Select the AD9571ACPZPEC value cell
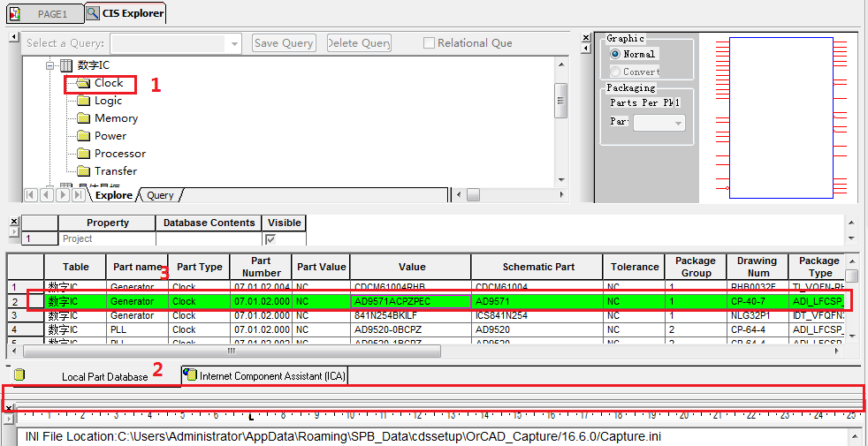This screenshot has width=868, height=446. pos(411,301)
